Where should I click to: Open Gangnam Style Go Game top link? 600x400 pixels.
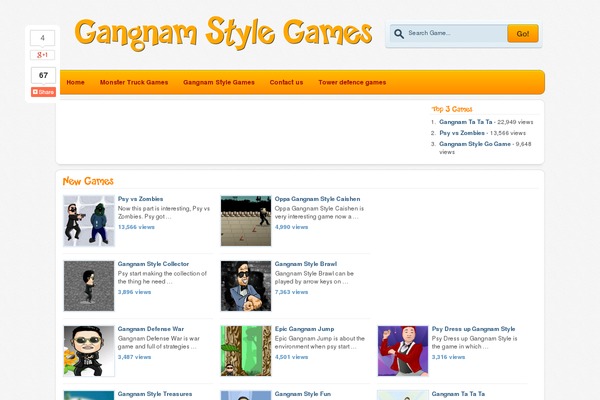pyautogui.click(x=475, y=144)
